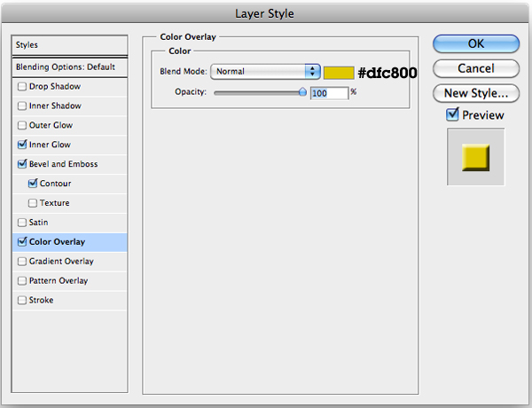Confirm with the OK button

click(476, 43)
